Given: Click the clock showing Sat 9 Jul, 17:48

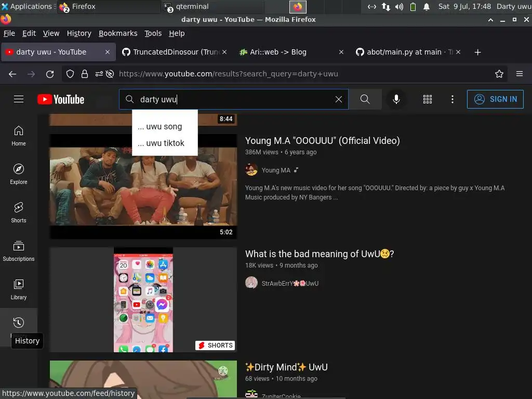Looking at the screenshot, I should [x=464, y=6].
